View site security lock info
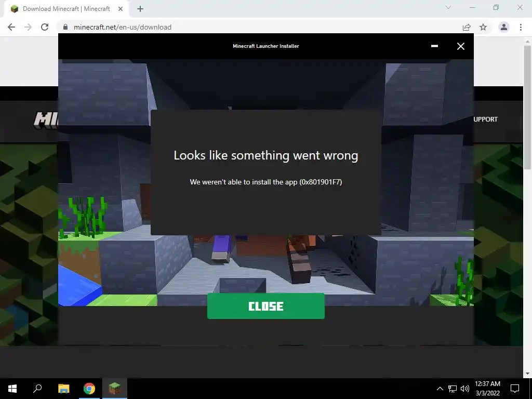 pyautogui.click(x=65, y=27)
